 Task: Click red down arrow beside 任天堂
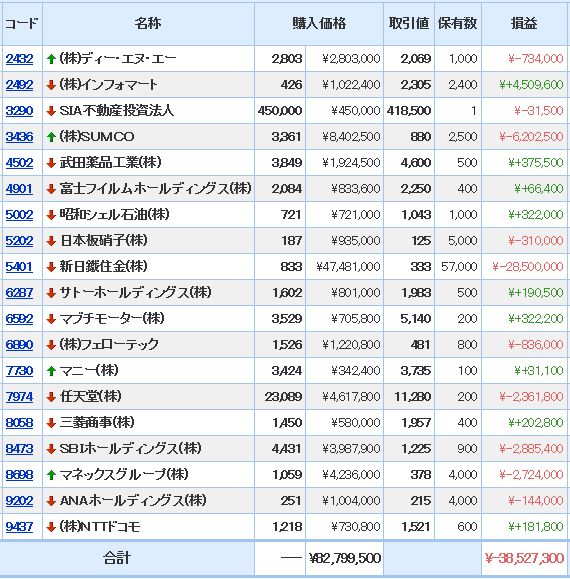51,397
